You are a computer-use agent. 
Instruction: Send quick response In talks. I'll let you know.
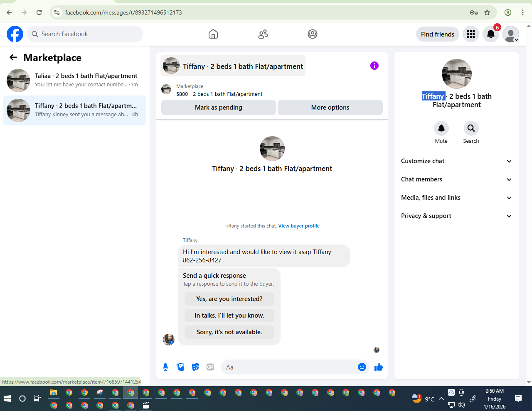click(229, 316)
